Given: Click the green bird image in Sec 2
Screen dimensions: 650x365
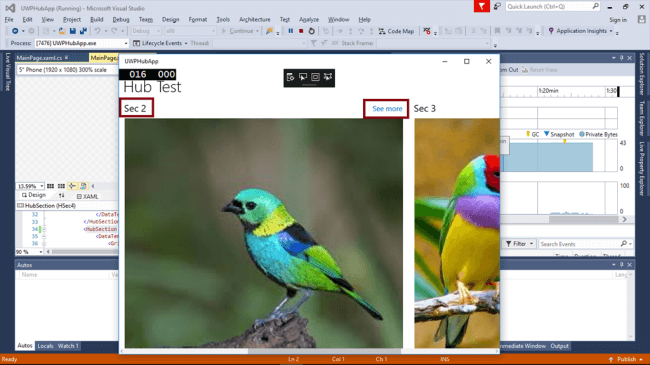Looking at the screenshot, I should click(x=264, y=233).
